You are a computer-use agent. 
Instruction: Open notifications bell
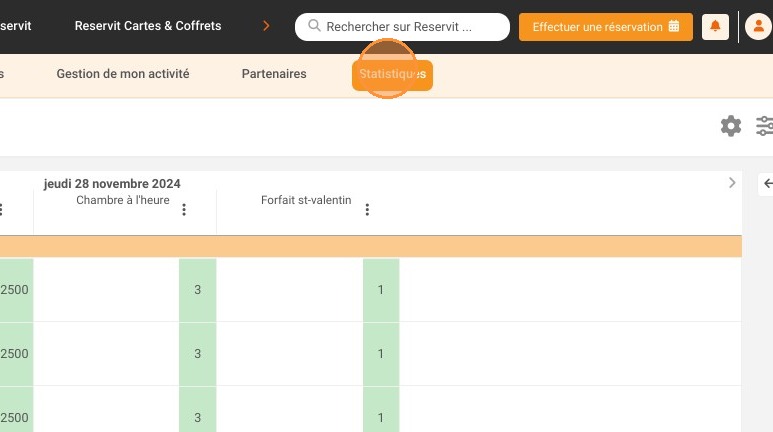pos(715,27)
